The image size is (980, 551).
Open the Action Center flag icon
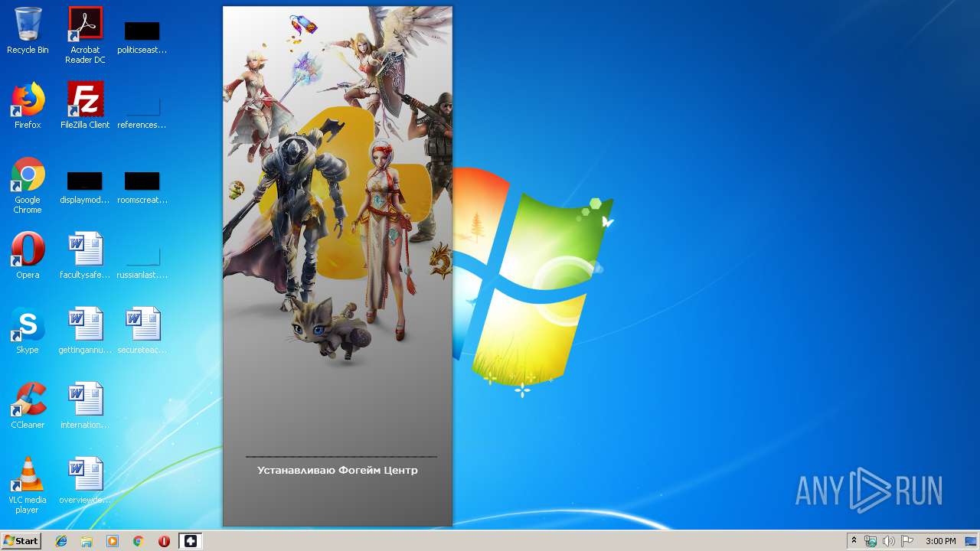906,541
